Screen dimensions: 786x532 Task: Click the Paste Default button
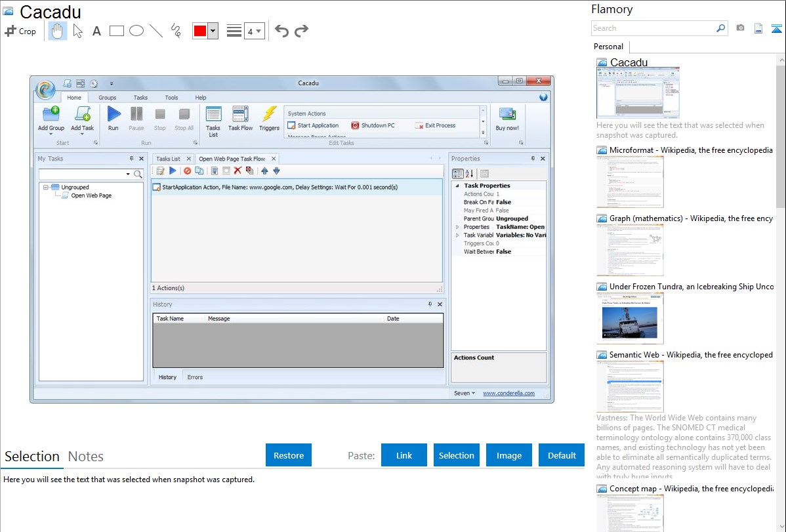tap(562, 455)
